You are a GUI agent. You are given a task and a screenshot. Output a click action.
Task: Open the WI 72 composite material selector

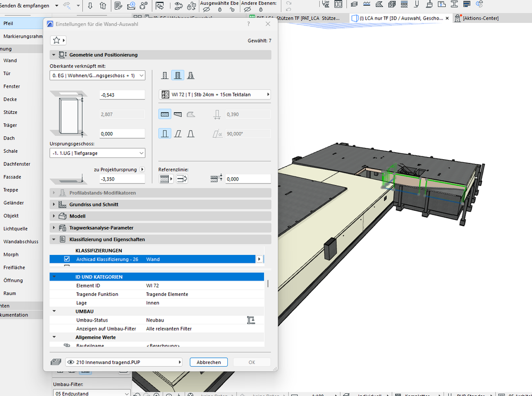215,95
